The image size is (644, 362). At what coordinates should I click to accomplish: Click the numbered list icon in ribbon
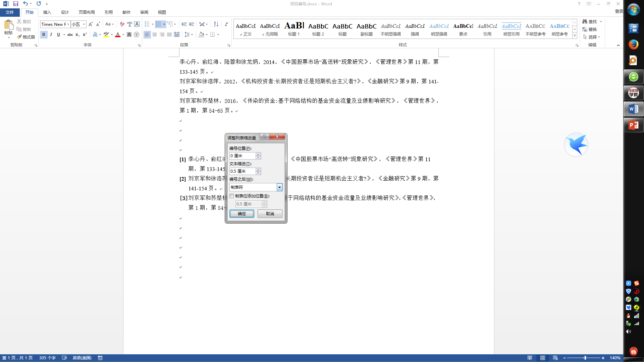(159, 24)
